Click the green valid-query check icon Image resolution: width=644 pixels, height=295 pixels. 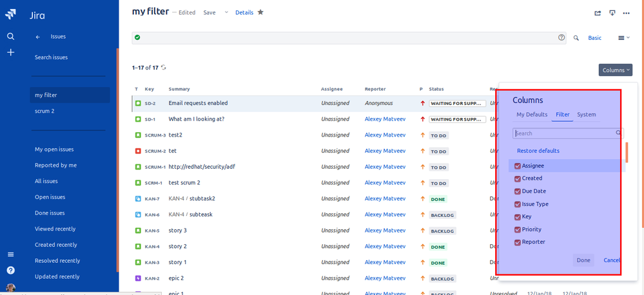point(137,37)
